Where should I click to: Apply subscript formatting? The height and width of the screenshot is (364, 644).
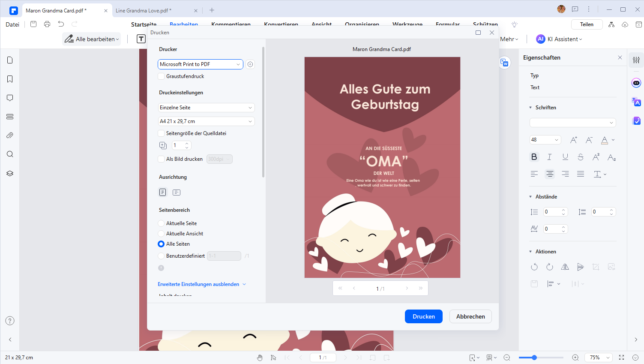point(611,157)
